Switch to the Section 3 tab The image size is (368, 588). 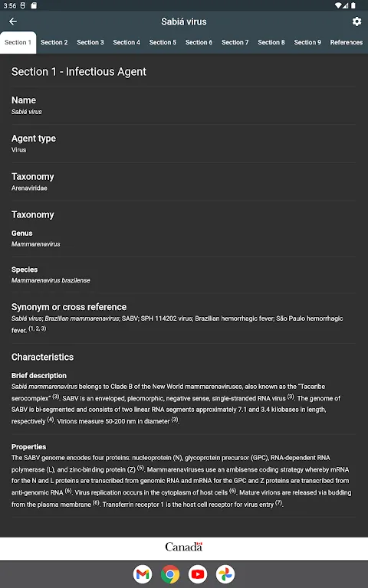(x=90, y=42)
